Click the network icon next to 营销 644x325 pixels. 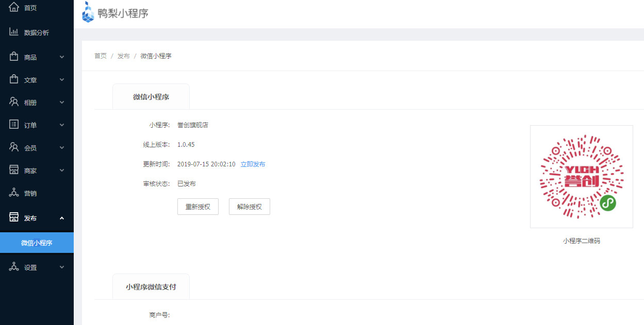click(x=14, y=193)
